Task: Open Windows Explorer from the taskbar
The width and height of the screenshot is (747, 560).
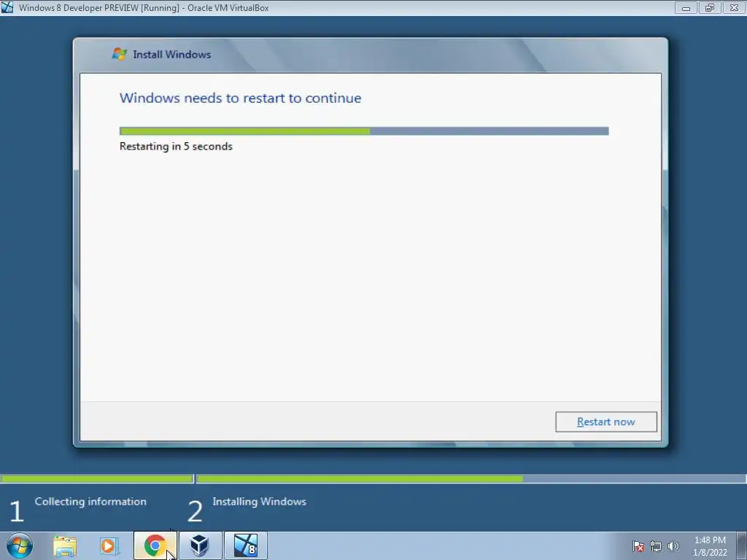Action: (x=65, y=545)
